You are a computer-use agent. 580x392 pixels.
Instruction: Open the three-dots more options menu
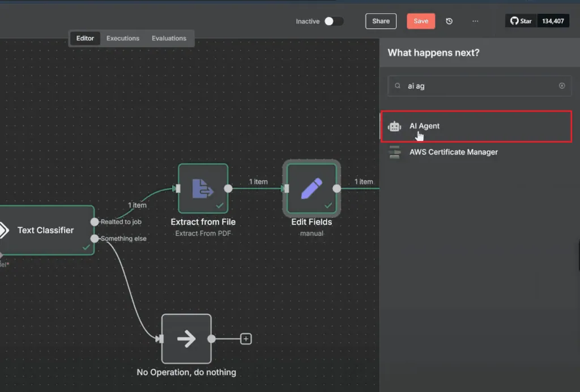475,21
